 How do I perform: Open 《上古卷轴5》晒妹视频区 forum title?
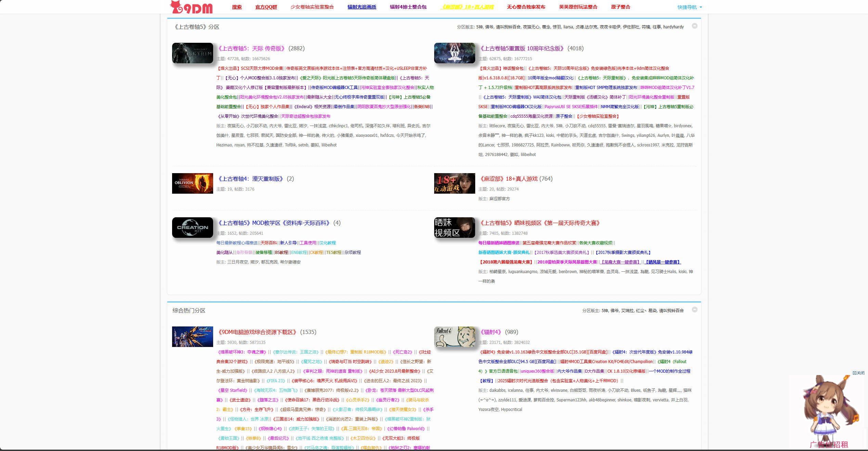click(x=540, y=223)
